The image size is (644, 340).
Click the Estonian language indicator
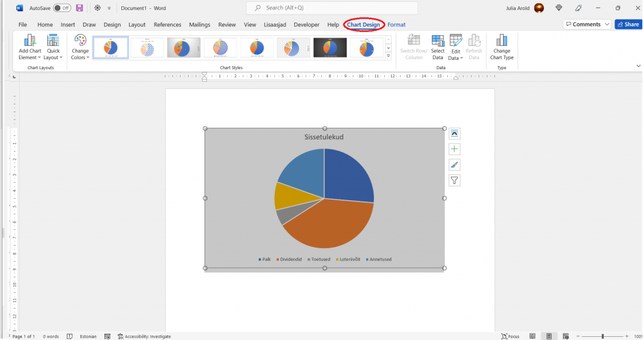(x=88, y=336)
